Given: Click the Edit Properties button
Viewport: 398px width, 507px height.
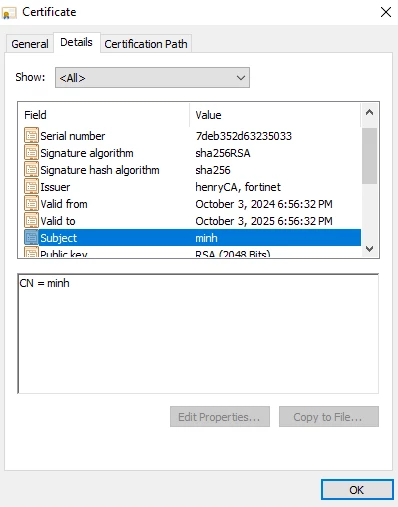Looking at the screenshot, I should tap(220, 417).
